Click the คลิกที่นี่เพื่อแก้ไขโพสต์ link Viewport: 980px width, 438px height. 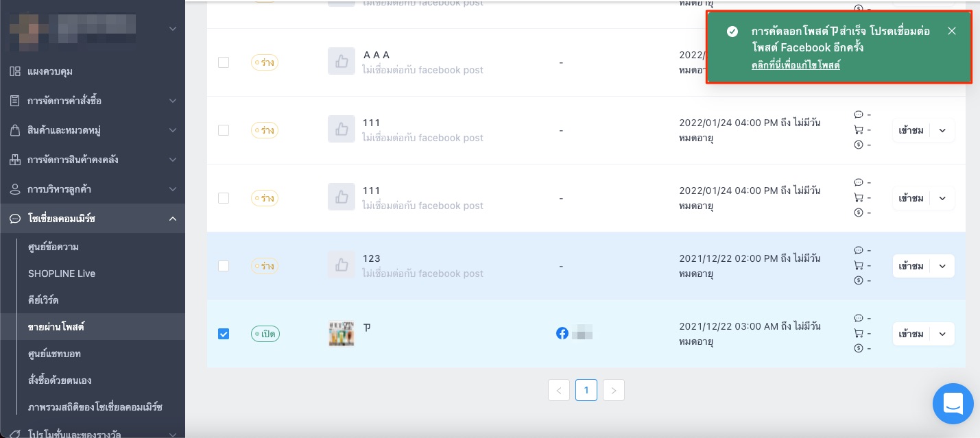796,65
